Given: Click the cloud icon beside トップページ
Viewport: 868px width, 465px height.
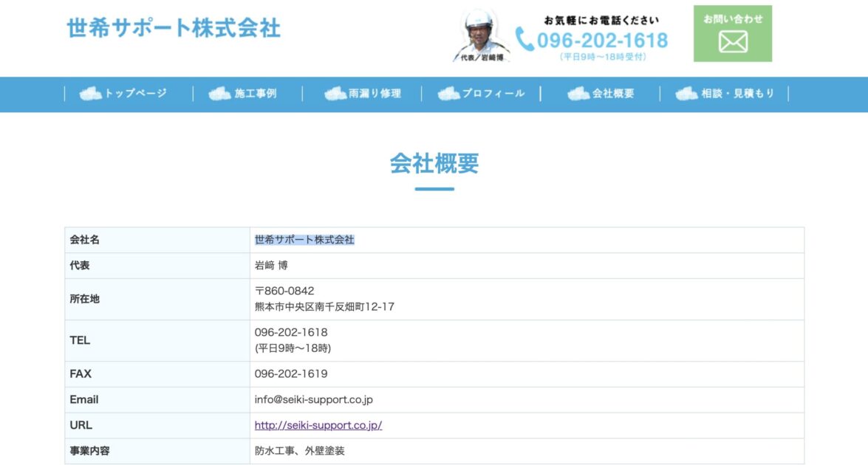Looking at the screenshot, I should pos(90,94).
